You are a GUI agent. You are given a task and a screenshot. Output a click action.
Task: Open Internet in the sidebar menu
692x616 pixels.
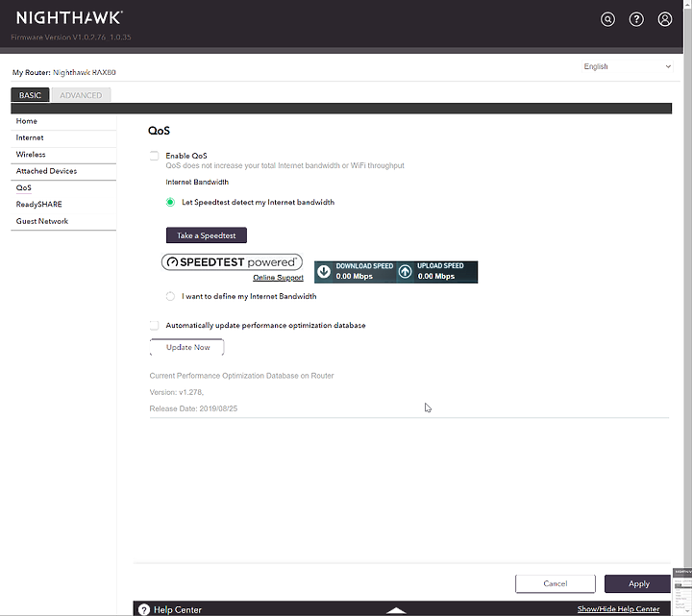pos(30,137)
